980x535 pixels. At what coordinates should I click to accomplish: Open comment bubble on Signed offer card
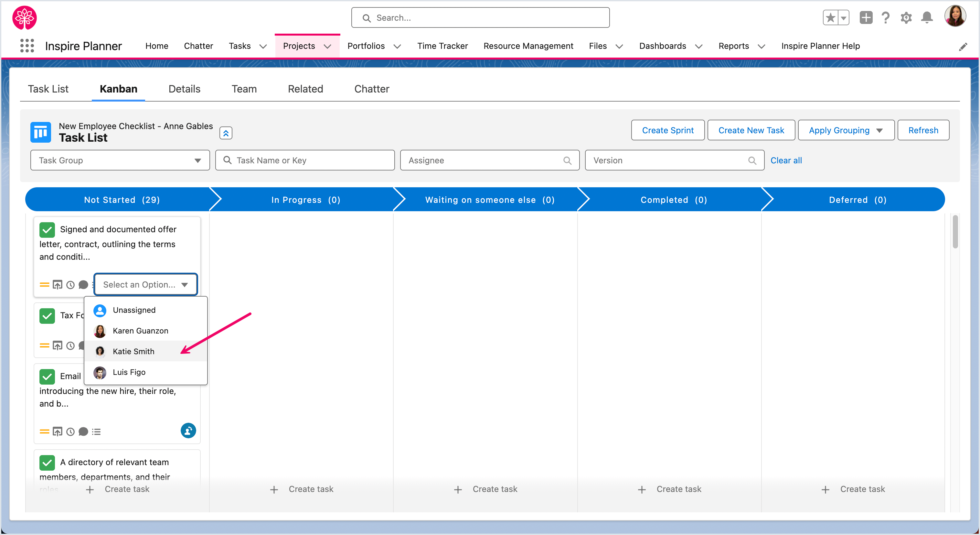point(83,285)
